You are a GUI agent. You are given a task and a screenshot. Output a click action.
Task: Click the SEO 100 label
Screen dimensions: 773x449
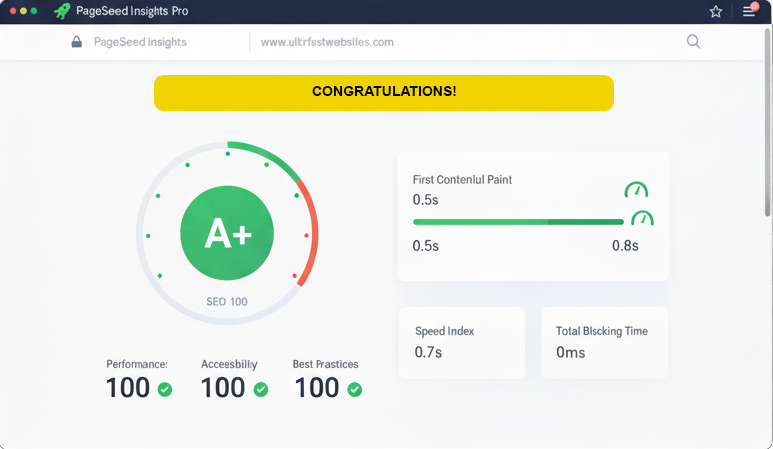[227, 302]
